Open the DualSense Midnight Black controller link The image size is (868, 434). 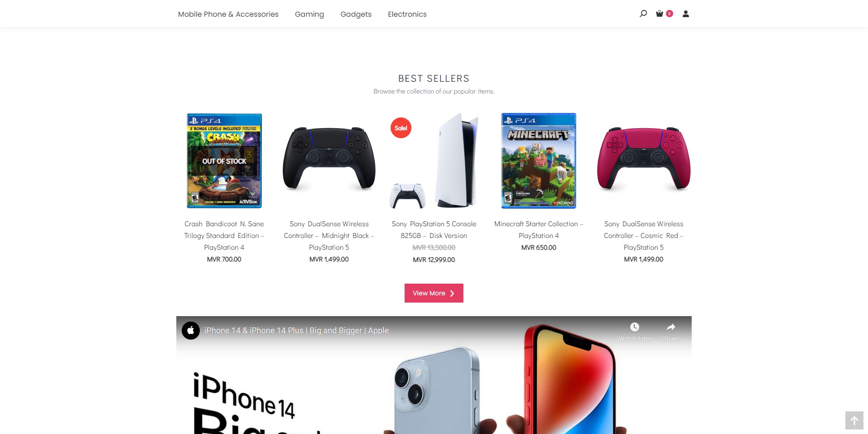(x=329, y=236)
